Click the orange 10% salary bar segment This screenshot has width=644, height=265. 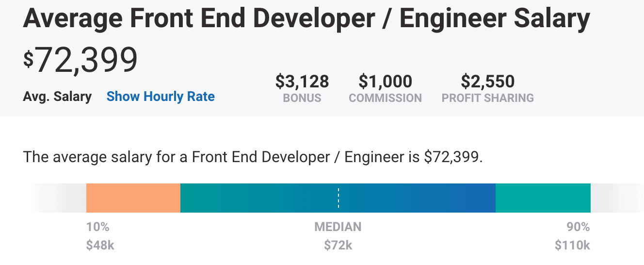tap(133, 198)
